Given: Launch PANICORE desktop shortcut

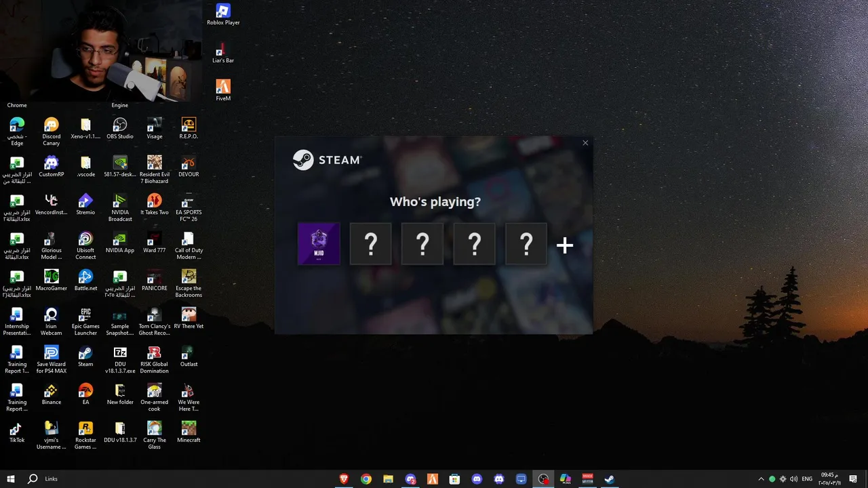Looking at the screenshot, I should click(155, 281).
